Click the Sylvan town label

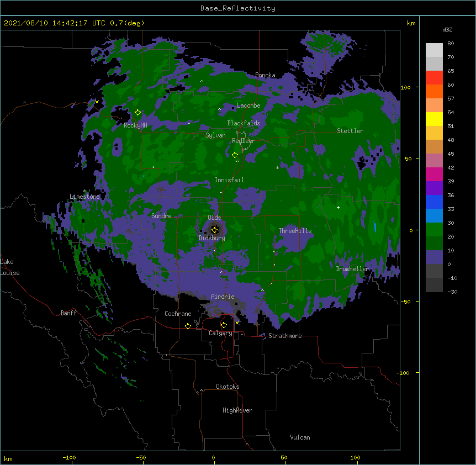(215, 135)
